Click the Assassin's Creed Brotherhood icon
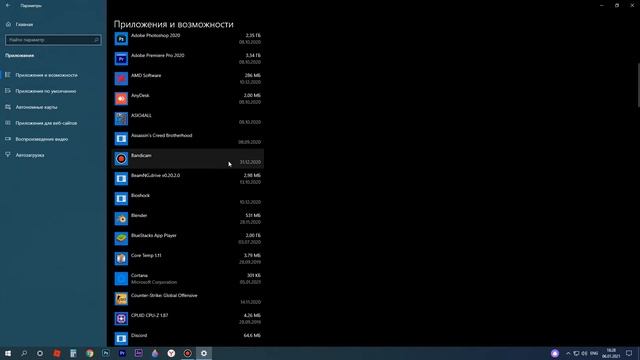Viewport: 640px width, 360px height. point(121,139)
